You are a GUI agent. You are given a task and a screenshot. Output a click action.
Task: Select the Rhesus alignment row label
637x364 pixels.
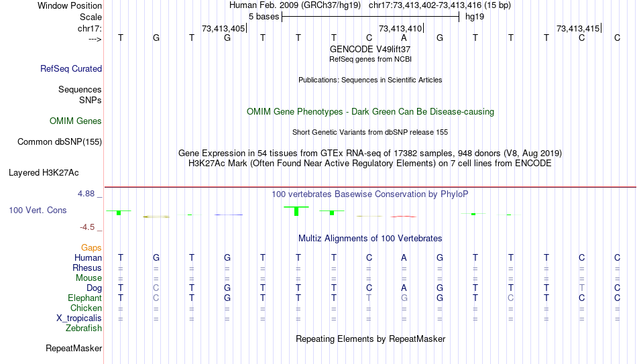[x=87, y=267]
